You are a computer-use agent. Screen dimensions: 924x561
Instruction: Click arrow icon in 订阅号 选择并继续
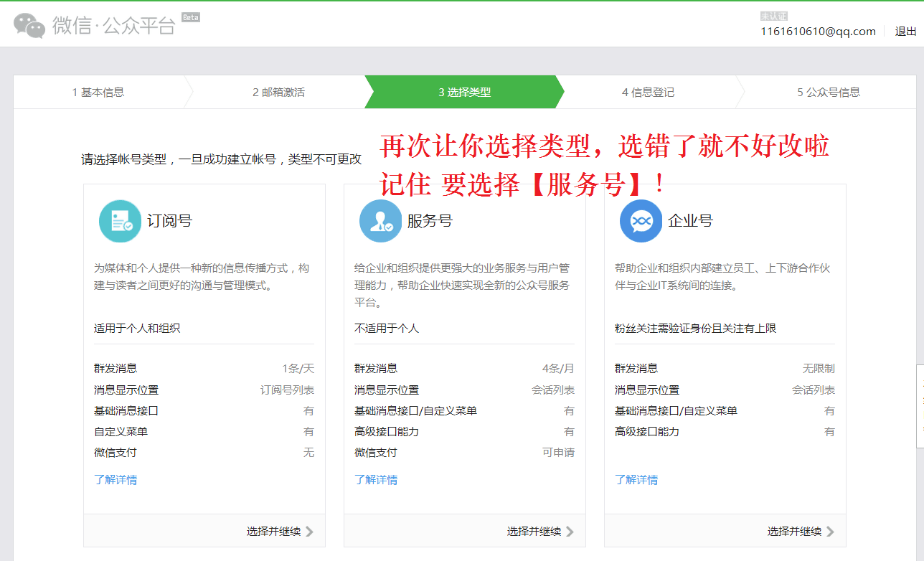pos(309,532)
